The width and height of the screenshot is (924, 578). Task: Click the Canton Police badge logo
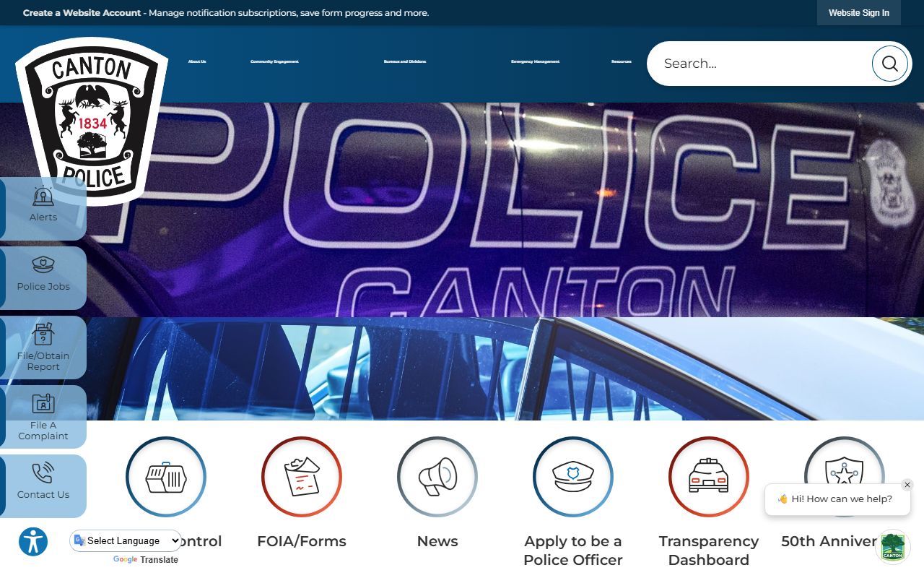[x=92, y=121]
